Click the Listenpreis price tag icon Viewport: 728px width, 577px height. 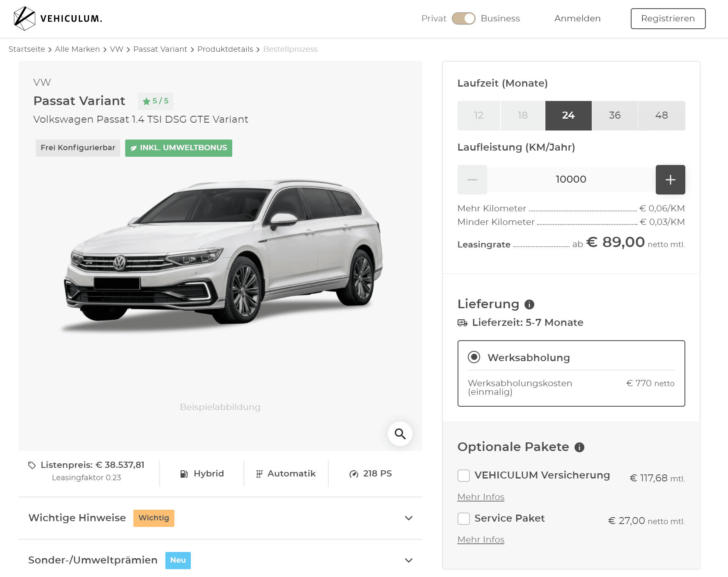tap(32, 465)
